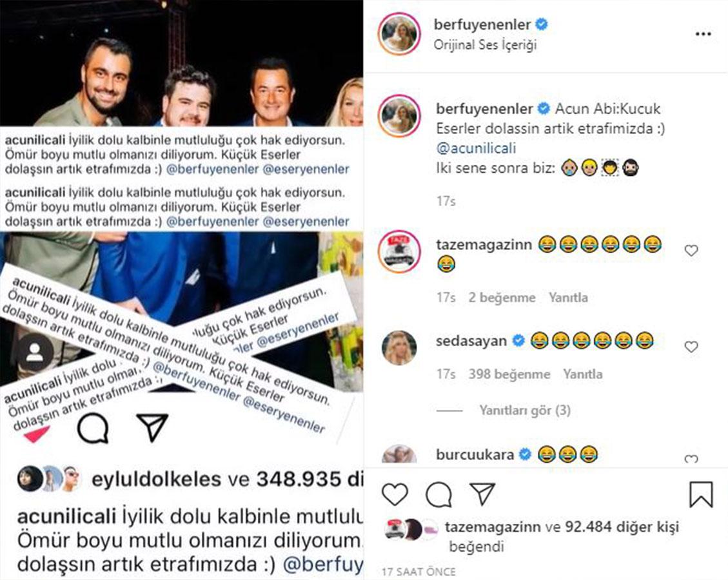The width and height of the screenshot is (728, 580).
Task: View the sedasayan profile picture
Action: point(399,347)
